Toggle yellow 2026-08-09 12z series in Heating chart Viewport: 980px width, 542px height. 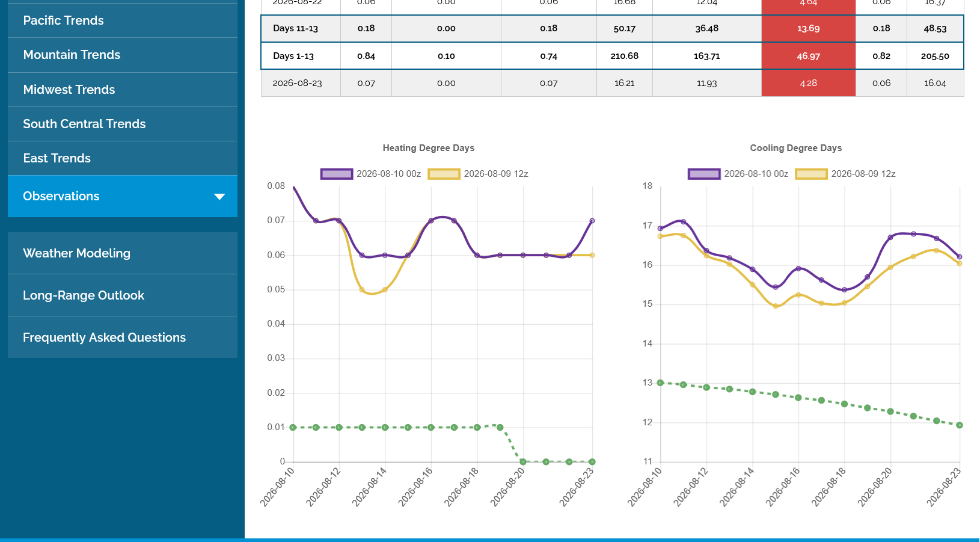478,174
